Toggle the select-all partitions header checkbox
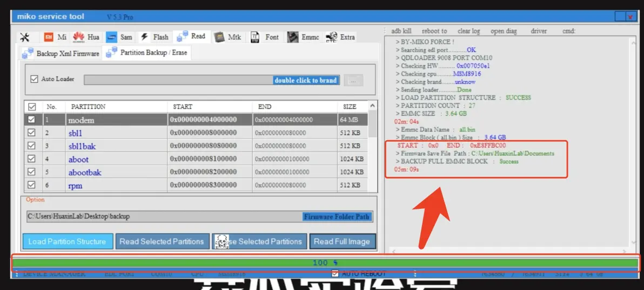The height and width of the screenshot is (290, 644). point(31,107)
